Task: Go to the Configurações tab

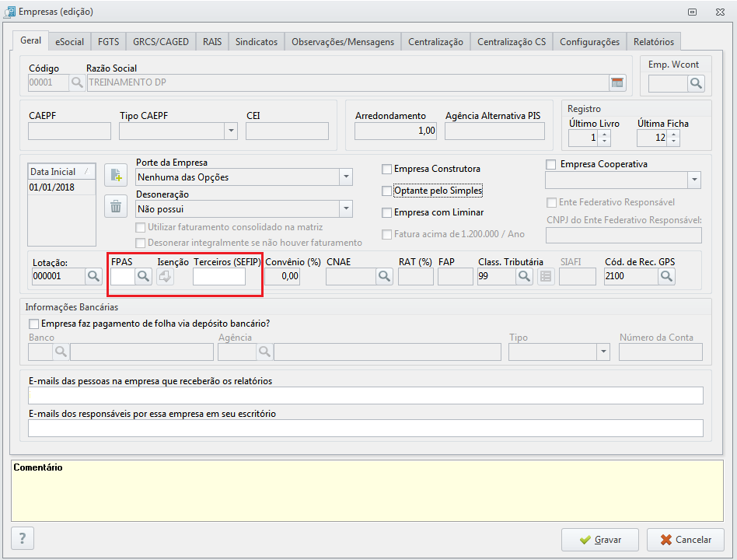Action: [589, 42]
